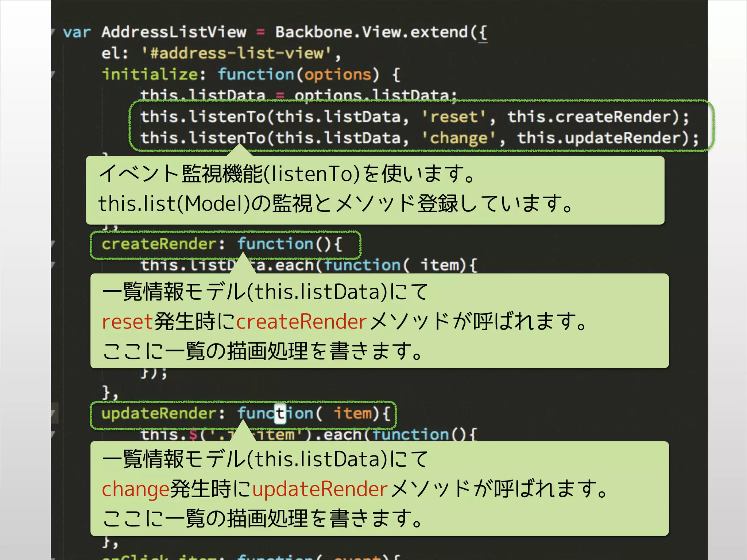Click '.each(function(){' on the this.$ line
This screenshot has width=747, height=560.
396,435
